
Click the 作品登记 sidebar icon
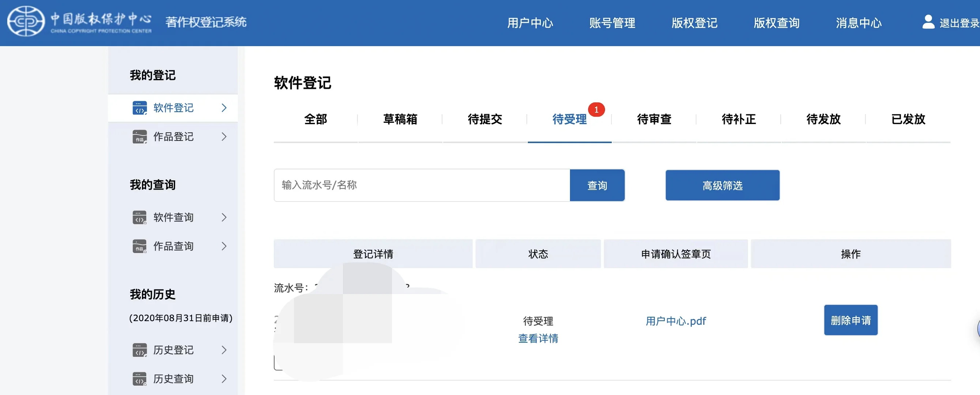[139, 137]
